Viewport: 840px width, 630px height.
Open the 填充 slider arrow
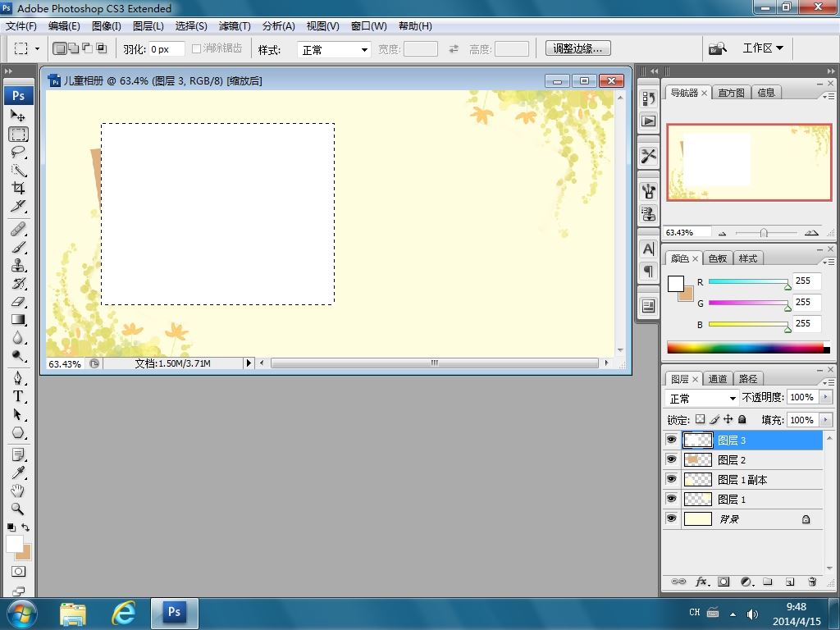825,420
